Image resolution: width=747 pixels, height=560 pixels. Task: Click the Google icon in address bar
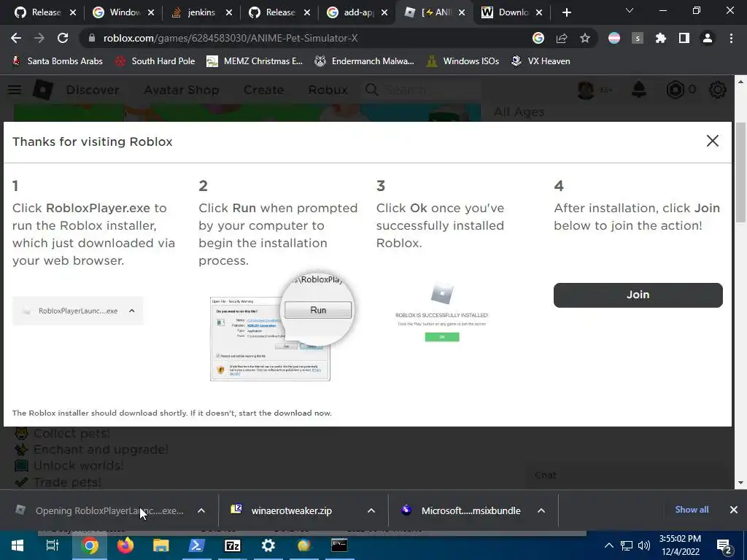click(538, 38)
